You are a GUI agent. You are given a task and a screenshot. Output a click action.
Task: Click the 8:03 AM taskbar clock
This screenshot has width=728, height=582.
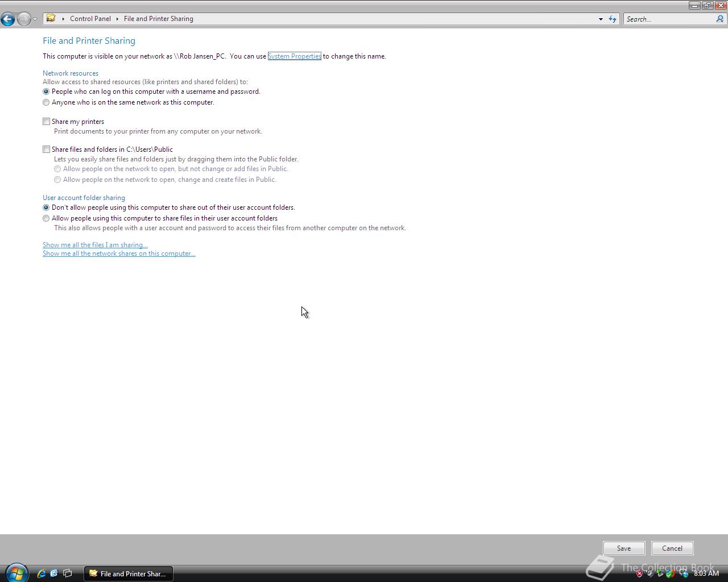click(706, 573)
